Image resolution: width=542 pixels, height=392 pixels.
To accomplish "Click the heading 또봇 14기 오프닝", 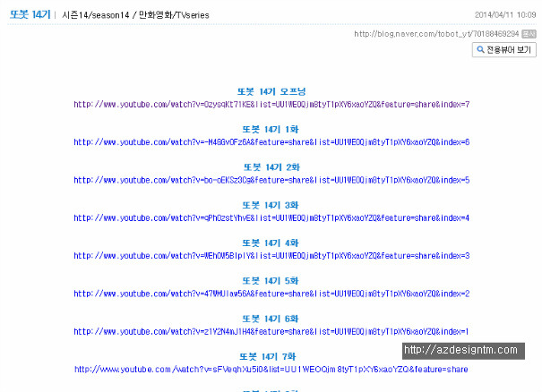I will click(271, 91).
